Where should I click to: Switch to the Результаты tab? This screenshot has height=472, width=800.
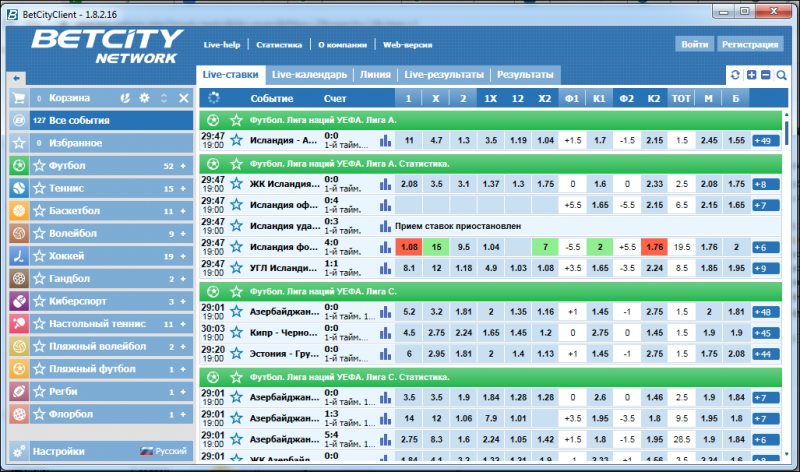click(x=525, y=74)
